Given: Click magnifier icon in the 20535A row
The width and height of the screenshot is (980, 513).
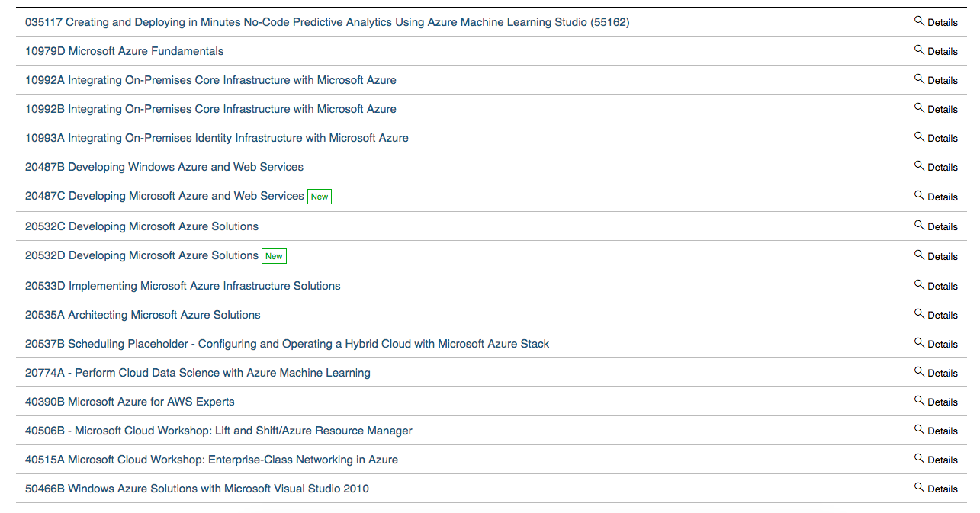Looking at the screenshot, I should coord(919,314).
